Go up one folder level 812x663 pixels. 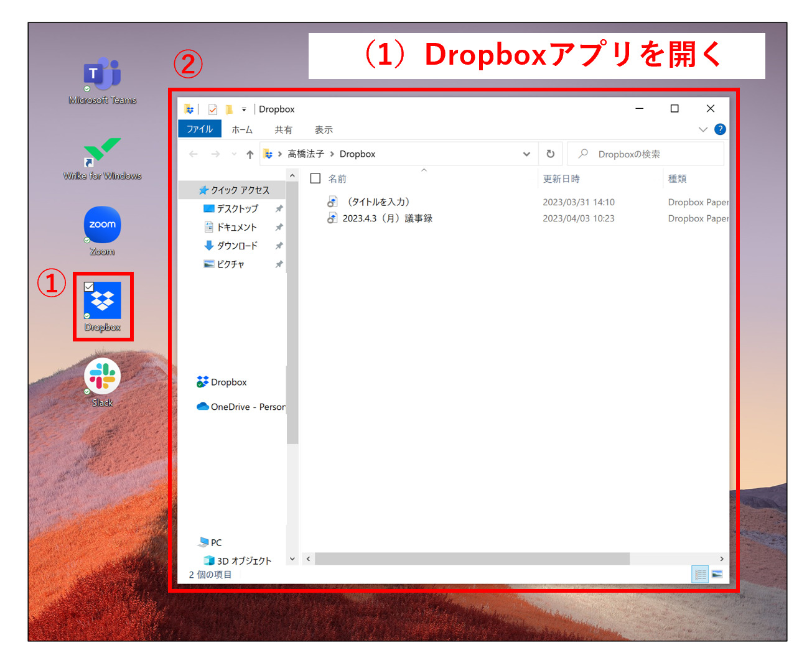(x=250, y=154)
